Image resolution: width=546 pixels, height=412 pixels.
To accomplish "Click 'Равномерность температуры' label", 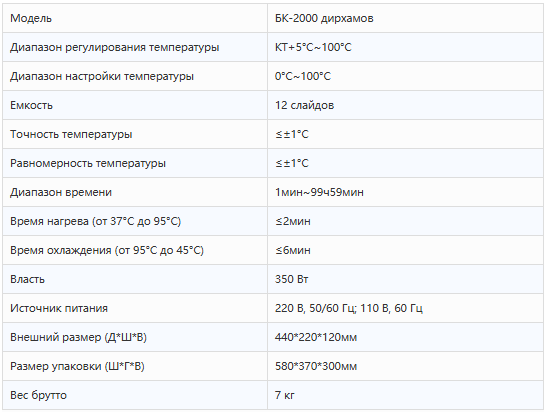I will pos(88,163).
